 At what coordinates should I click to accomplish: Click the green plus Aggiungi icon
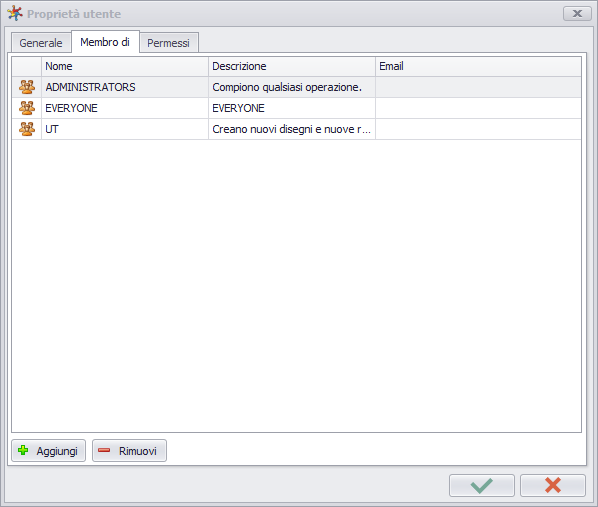pos(23,451)
